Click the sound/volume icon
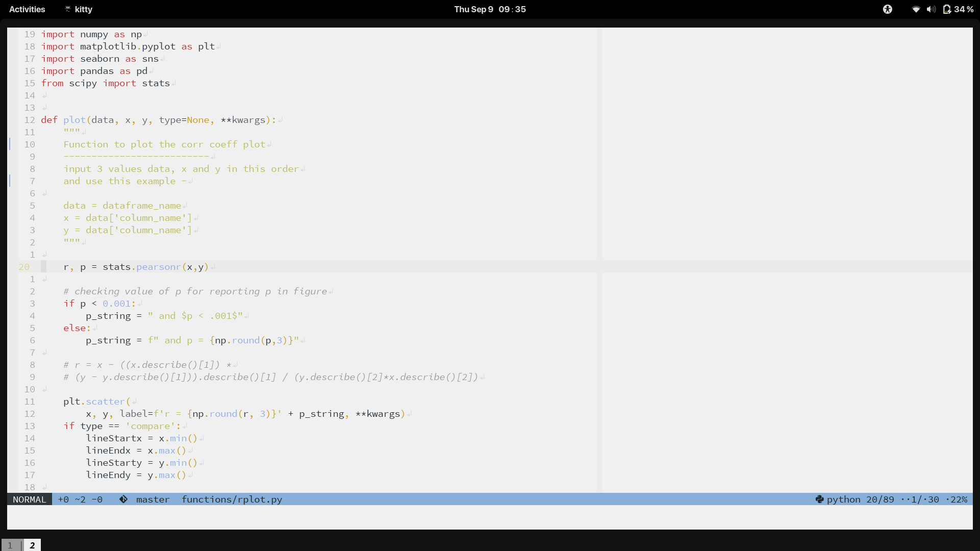 (931, 9)
